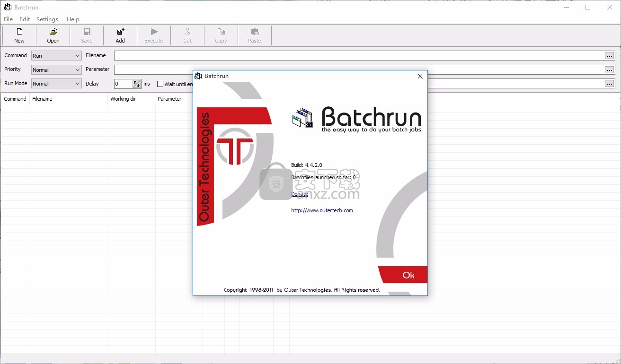The height and width of the screenshot is (364, 621).
Task: Click the Working dir column header
Action: pos(132,99)
